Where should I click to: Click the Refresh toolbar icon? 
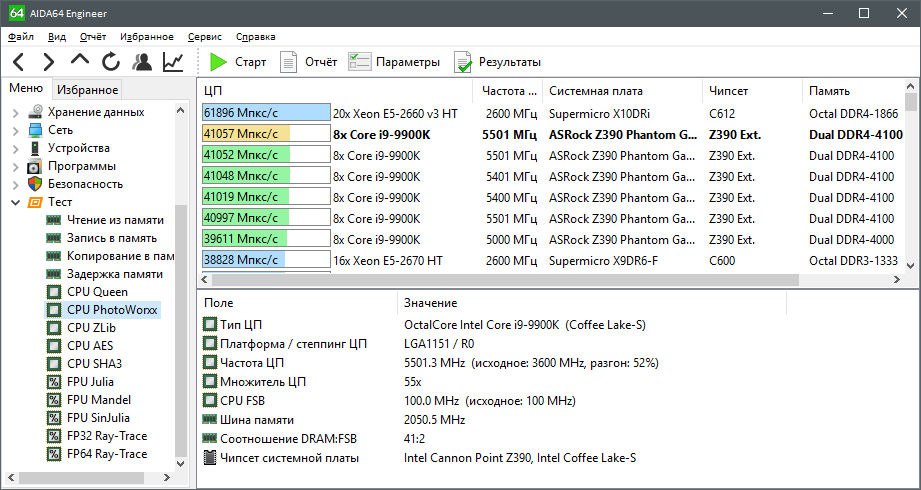(x=110, y=62)
